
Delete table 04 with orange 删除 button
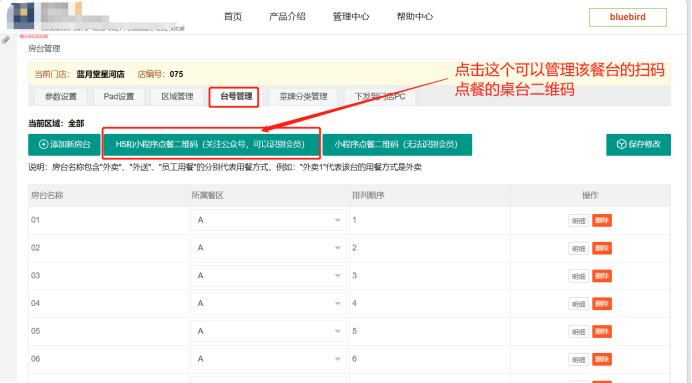[602, 304]
